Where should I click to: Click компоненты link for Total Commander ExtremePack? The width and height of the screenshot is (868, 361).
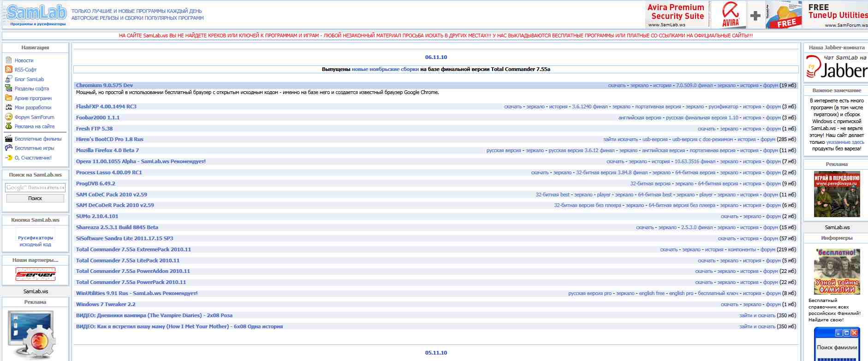click(x=742, y=249)
